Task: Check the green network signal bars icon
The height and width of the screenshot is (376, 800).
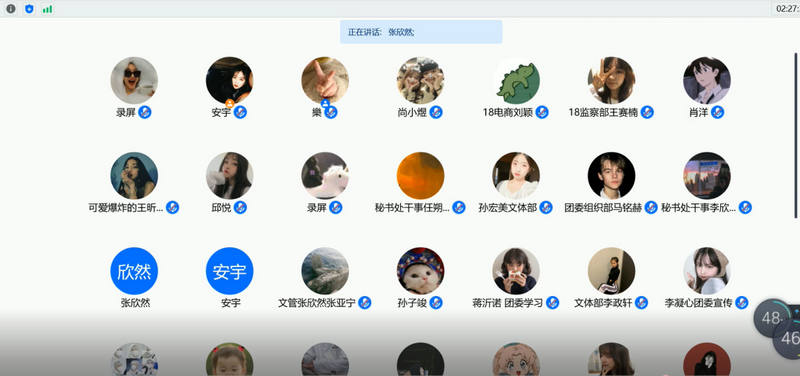Action: (47, 9)
